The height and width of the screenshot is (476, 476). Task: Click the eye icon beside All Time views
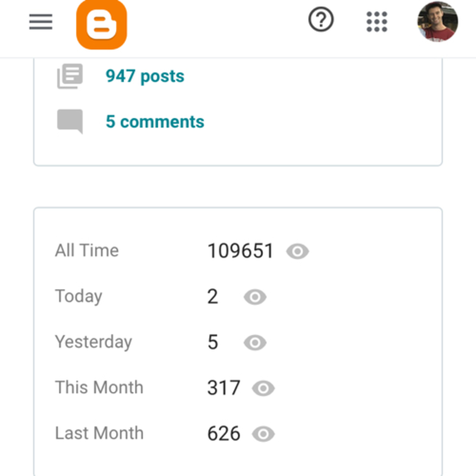tap(297, 251)
